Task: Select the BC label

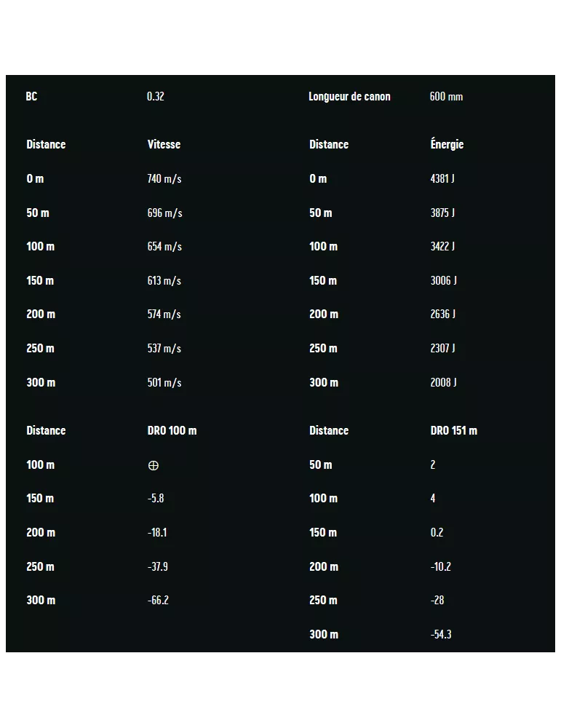Action: tap(31, 96)
